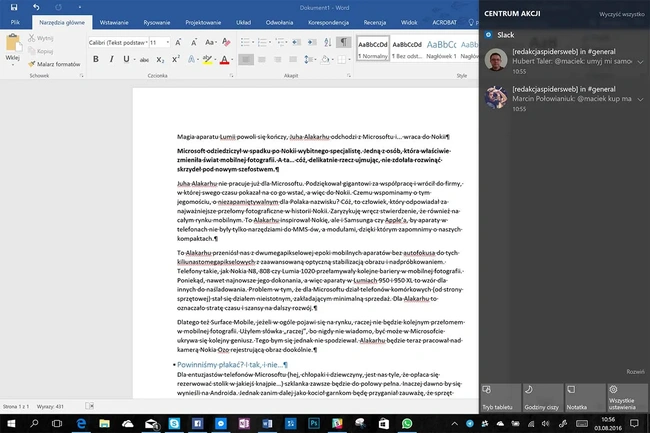Open the multilevel list dropdown
The image size is (650, 433).
click(x=281, y=42)
